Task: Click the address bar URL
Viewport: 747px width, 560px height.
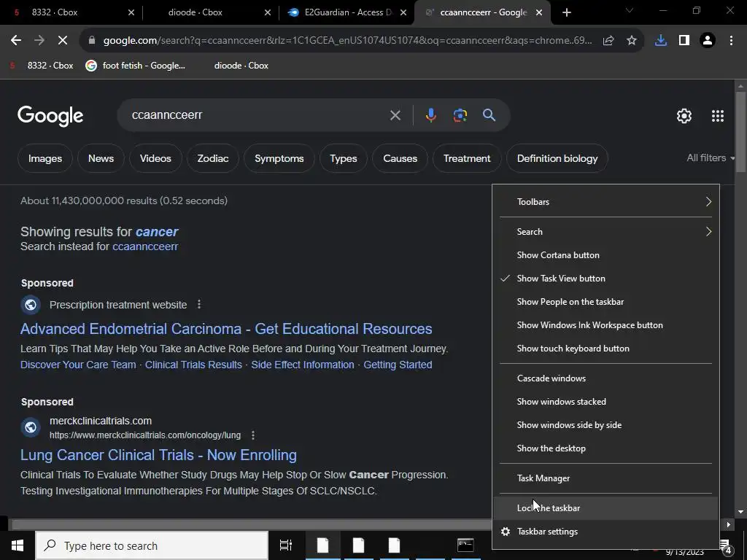Action: 348,41
